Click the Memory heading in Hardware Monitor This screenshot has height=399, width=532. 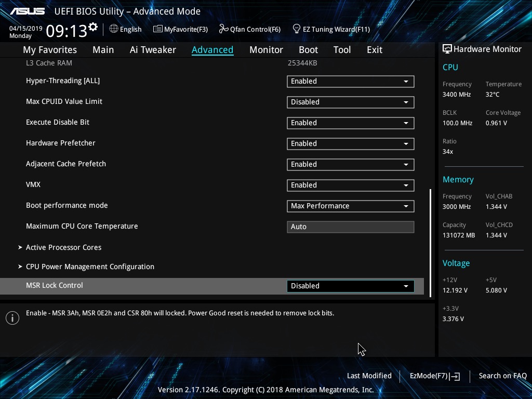458,179
